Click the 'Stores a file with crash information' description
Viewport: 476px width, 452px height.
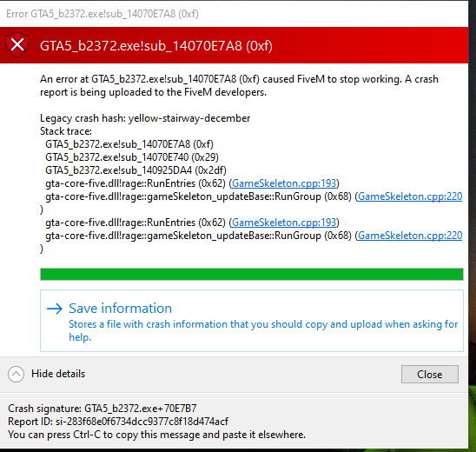coord(263,330)
